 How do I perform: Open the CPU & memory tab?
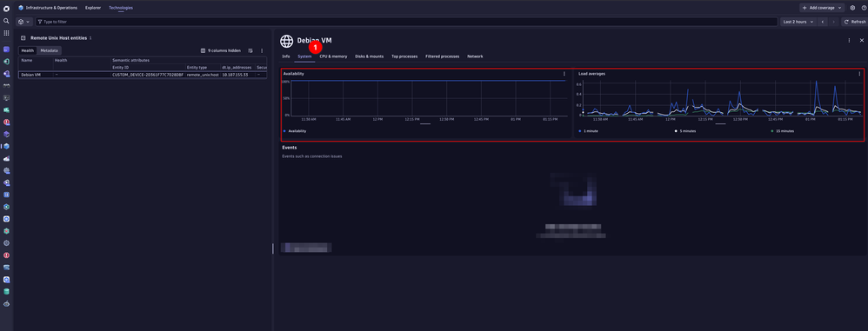333,56
